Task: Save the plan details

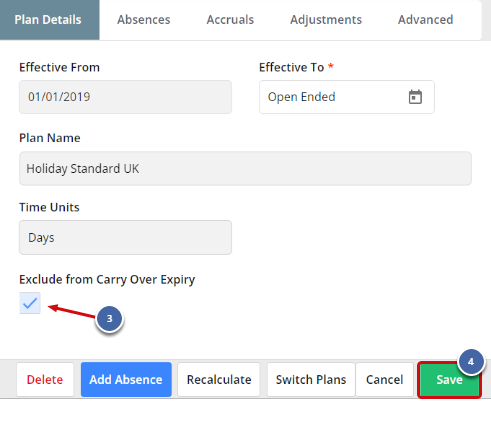Action: 449,380
